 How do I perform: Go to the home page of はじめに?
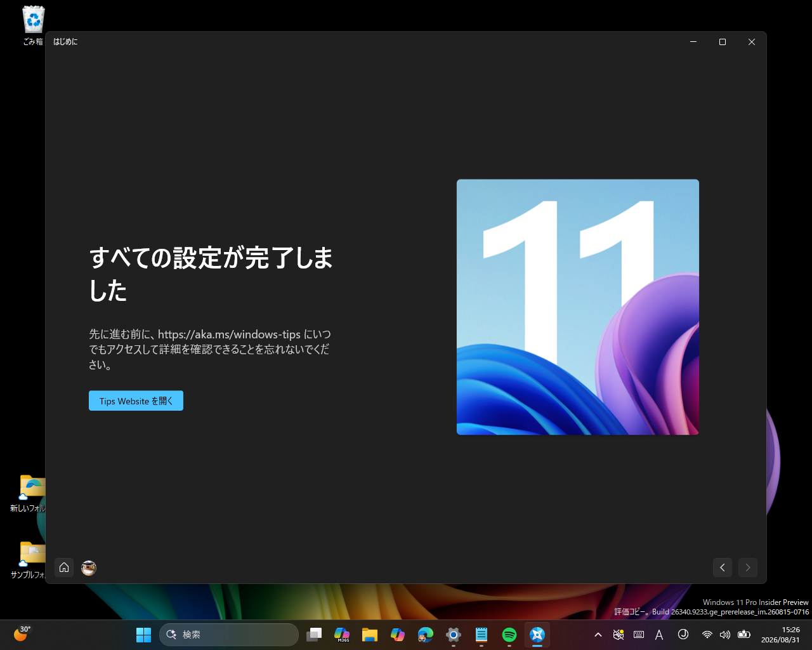[64, 567]
